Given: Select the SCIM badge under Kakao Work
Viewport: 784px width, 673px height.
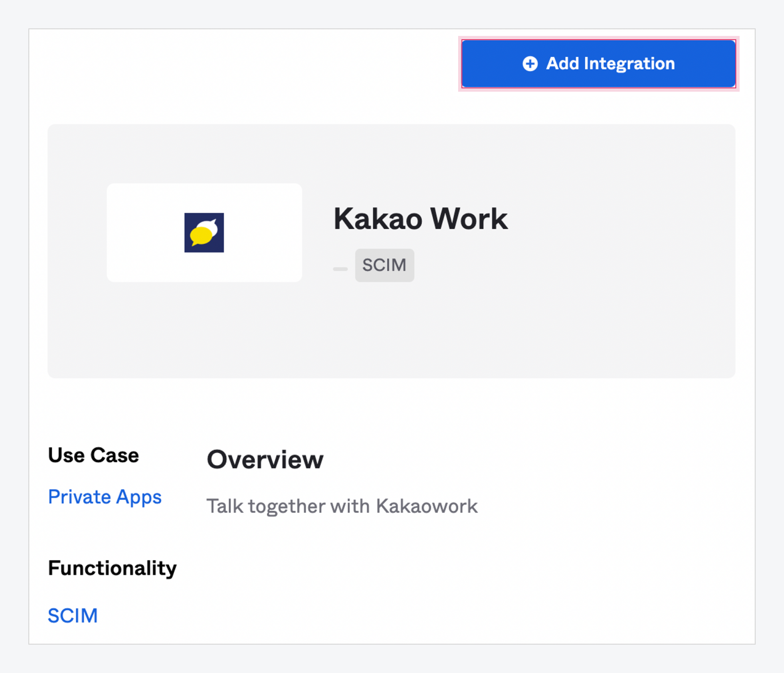Looking at the screenshot, I should [x=384, y=265].
